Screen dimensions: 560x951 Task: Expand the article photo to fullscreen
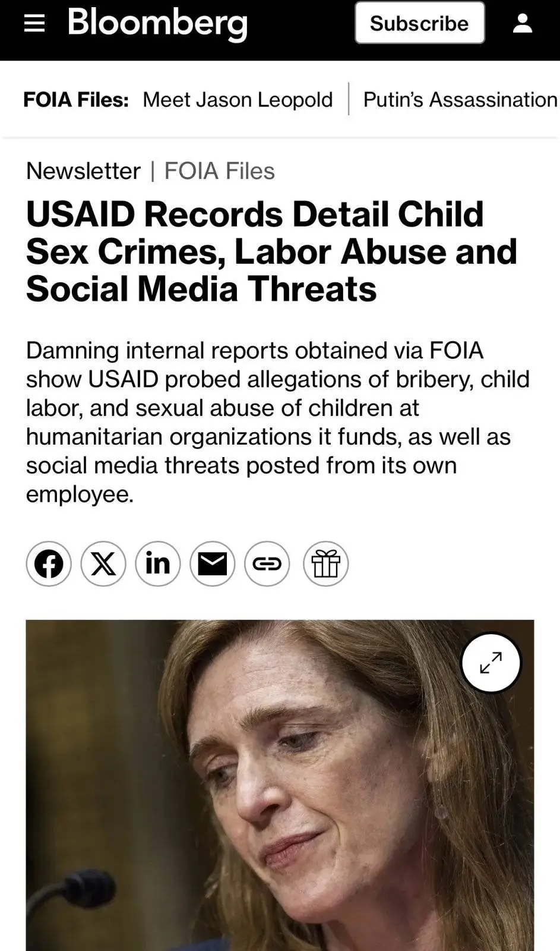(491, 662)
